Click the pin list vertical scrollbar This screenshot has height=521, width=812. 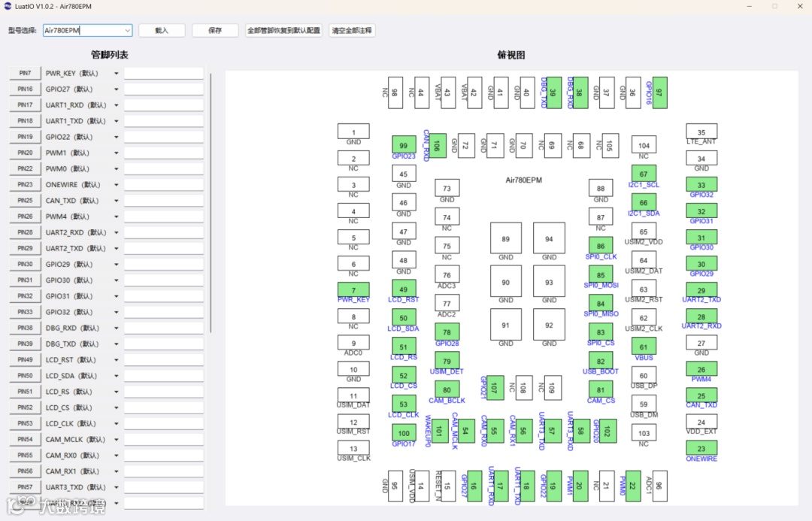[211, 203]
